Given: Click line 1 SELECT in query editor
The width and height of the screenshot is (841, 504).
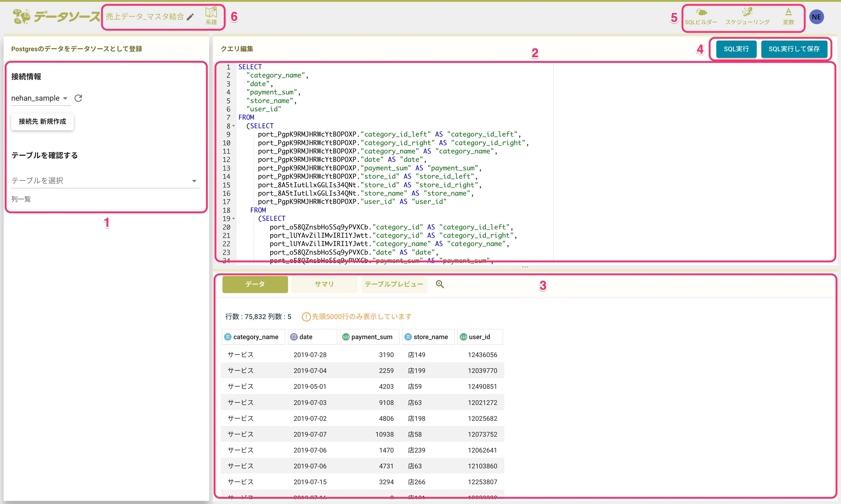Looking at the screenshot, I should pos(250,67).
